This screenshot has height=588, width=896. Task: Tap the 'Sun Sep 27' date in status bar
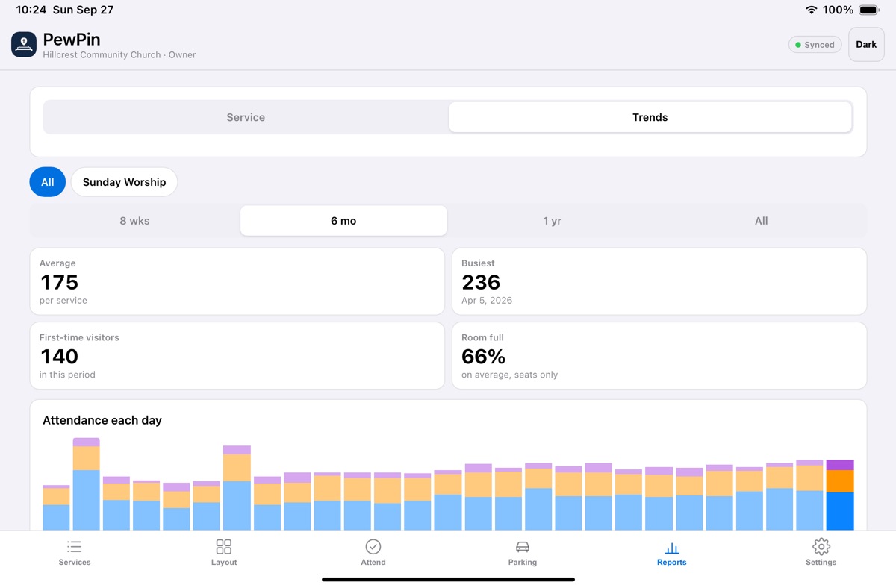pos(82,10)
